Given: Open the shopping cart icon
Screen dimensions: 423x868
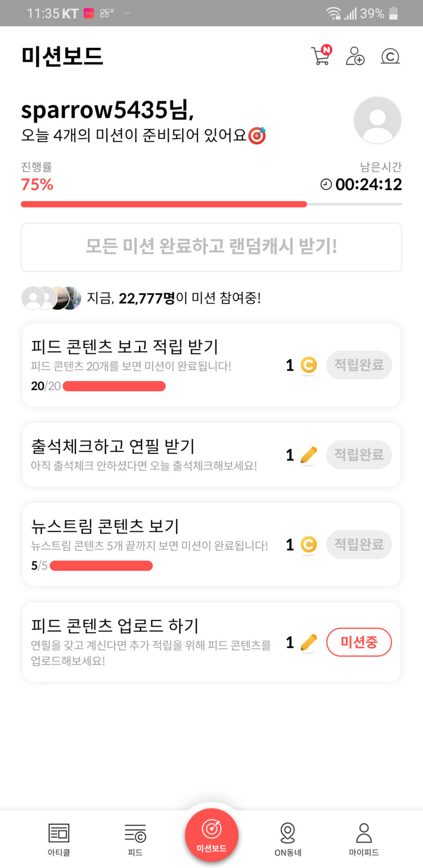Looking at the screenshot, I should pos(321,56).
